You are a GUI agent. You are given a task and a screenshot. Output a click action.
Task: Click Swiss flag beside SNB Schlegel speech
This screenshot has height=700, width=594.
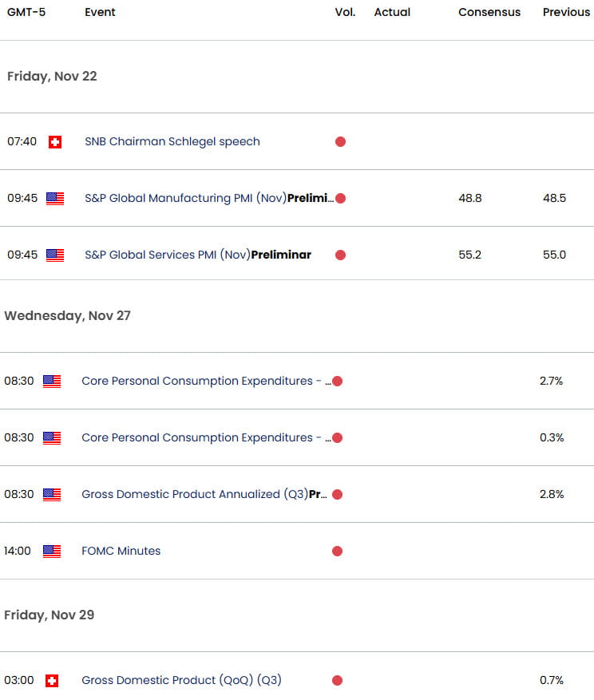[55, 142]
